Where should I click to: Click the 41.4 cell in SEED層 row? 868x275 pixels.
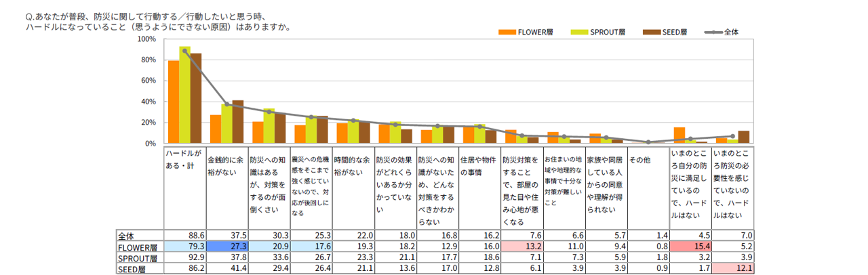point(226,269)
